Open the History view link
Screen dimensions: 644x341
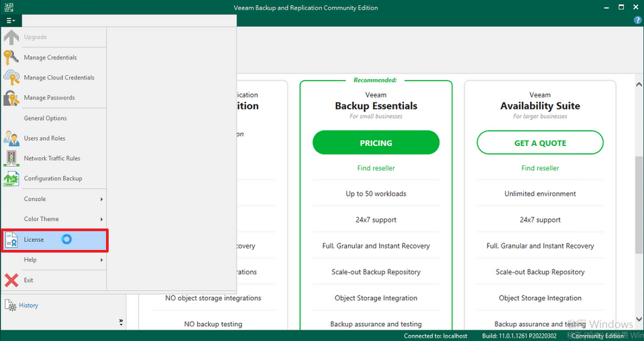tap(28, 305)
